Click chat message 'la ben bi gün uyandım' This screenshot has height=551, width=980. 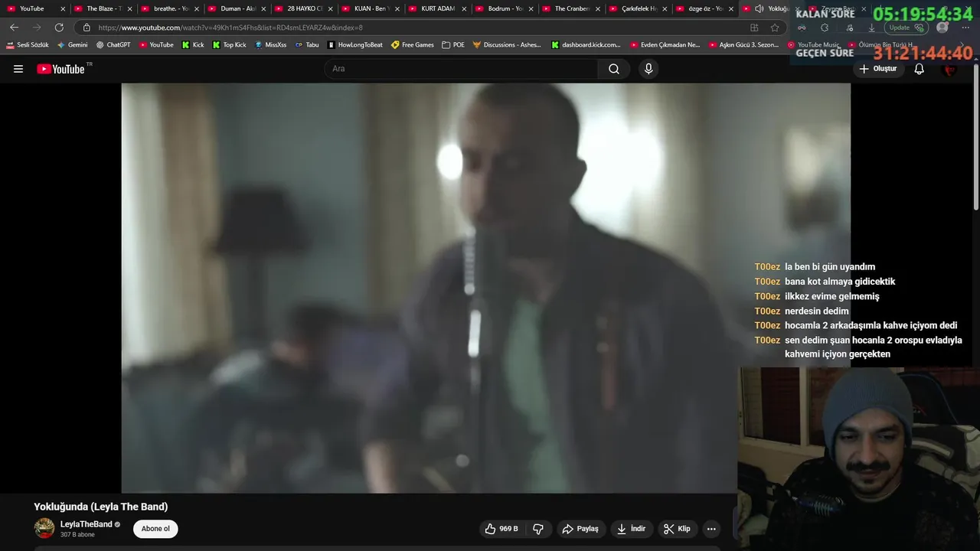point(830,267)
